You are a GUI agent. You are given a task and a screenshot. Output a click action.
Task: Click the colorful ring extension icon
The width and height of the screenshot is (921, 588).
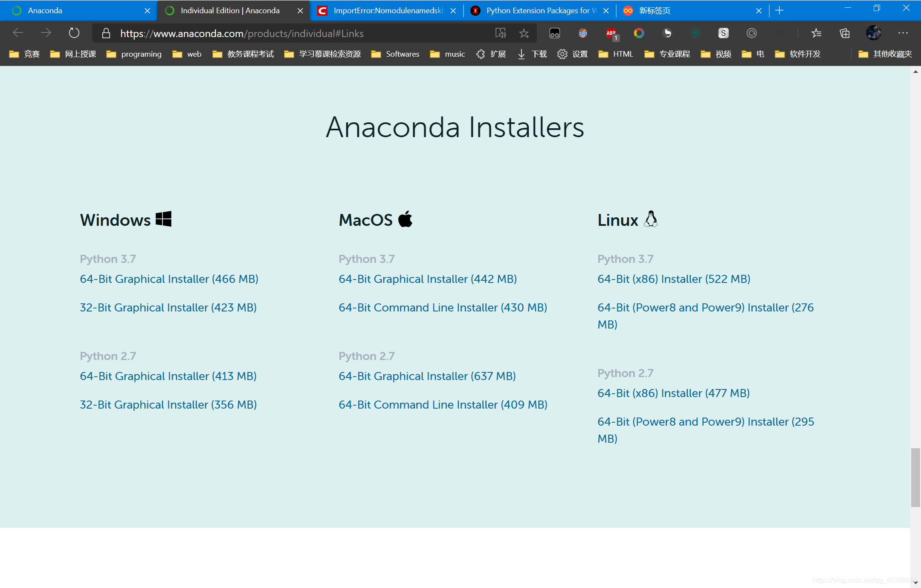tap(639, 33)
